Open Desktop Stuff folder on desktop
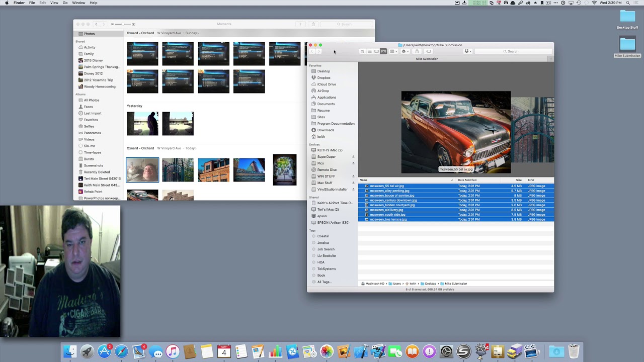 point(627,20)
